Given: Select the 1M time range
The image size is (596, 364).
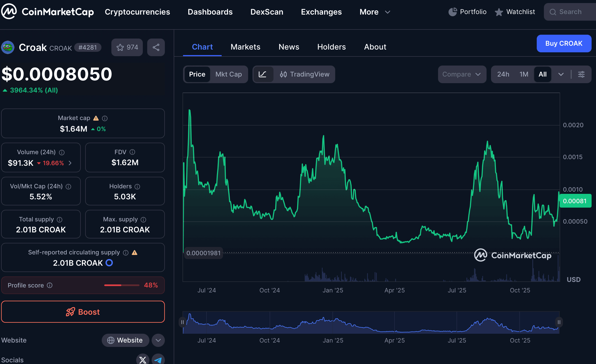Looking at the screenshot, I should (x=524, y=74).
